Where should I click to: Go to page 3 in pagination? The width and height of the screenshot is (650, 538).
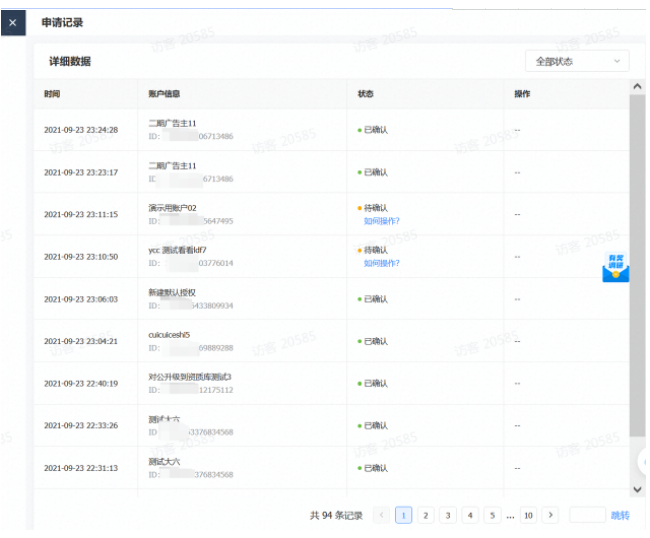448,515
